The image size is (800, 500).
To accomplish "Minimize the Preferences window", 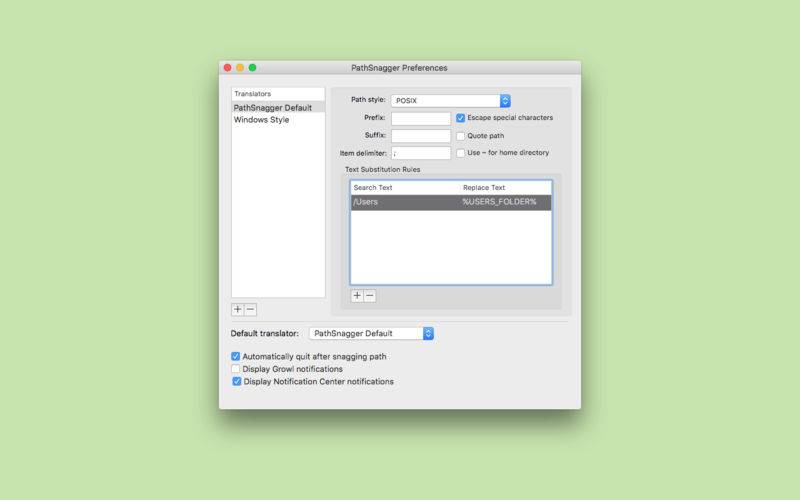I will (240, 67).
